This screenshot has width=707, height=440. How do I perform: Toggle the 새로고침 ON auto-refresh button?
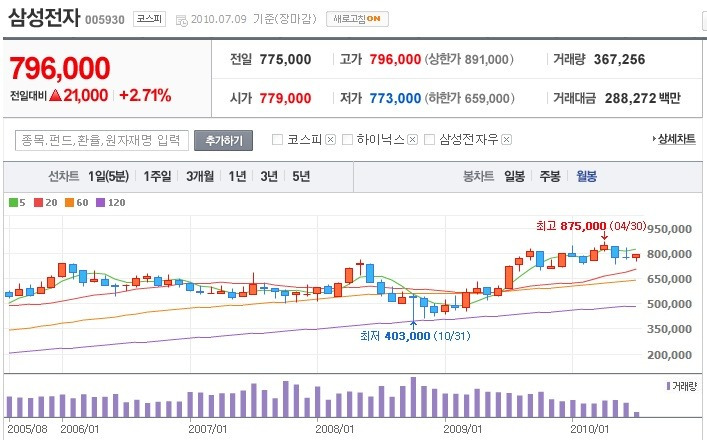pos(357,19)
